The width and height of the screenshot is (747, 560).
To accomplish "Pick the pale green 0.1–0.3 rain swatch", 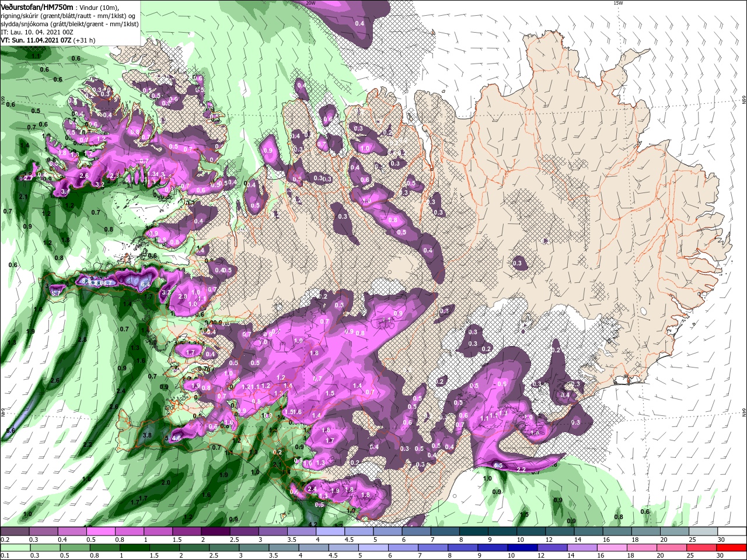I will 16,547.
